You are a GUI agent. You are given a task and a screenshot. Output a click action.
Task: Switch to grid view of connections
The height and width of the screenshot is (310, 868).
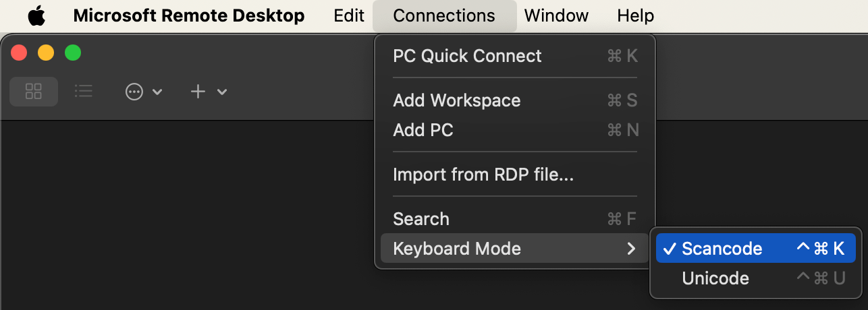point(34,92)
